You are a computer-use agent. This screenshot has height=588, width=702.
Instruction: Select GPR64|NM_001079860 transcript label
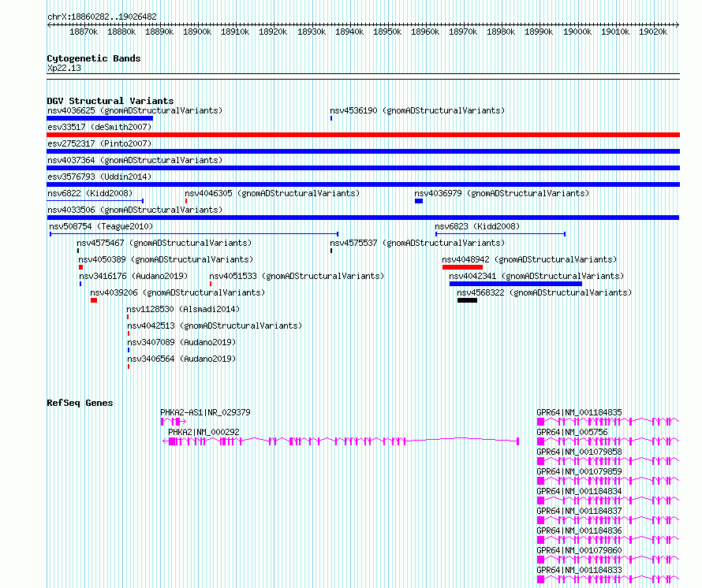pyautogui.click(x=579, y=550)
